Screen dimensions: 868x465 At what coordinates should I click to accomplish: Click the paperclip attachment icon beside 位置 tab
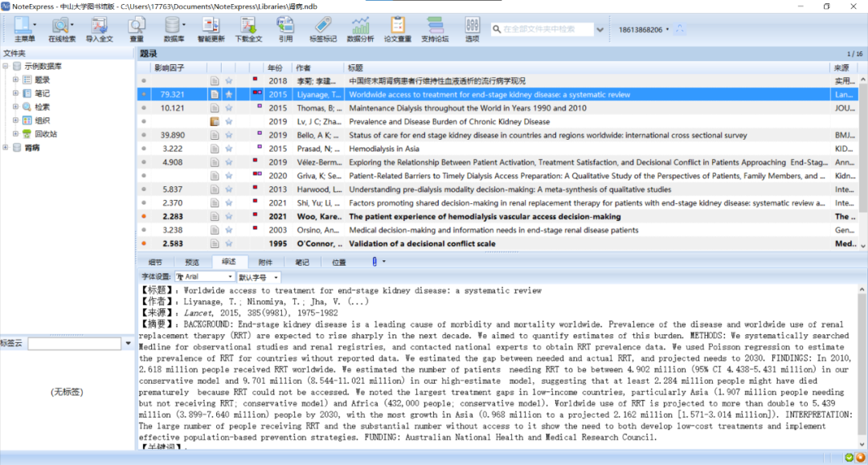tap(375, 262)
